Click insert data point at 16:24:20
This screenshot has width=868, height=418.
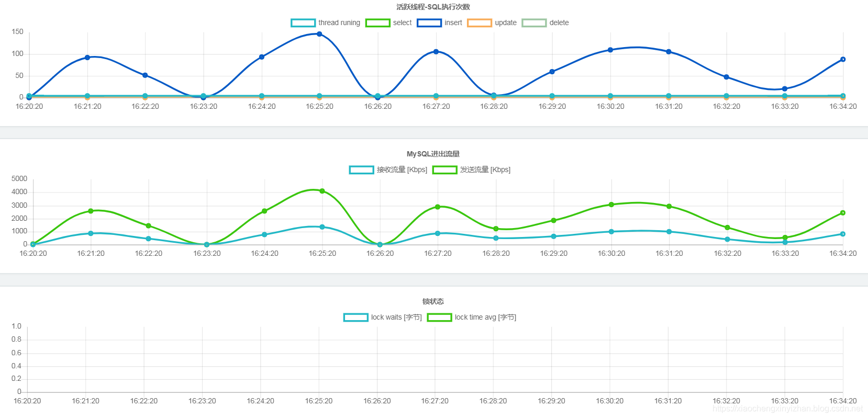[262, 57]
